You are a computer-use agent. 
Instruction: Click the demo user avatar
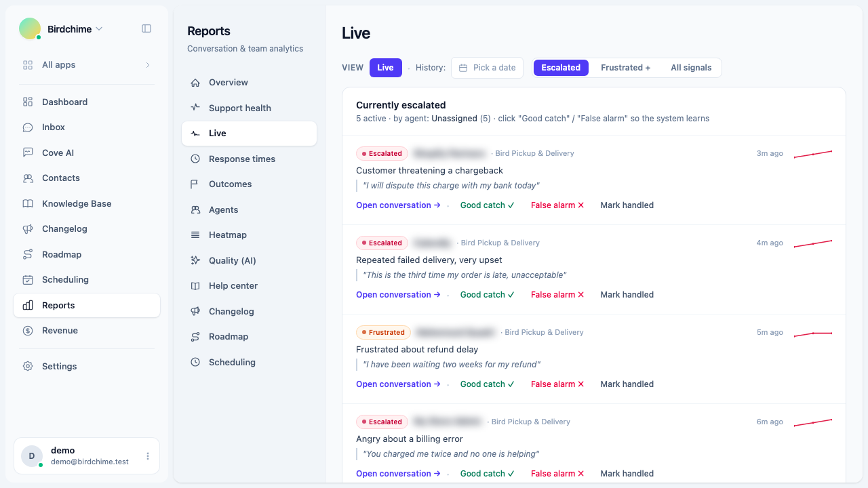32,456
